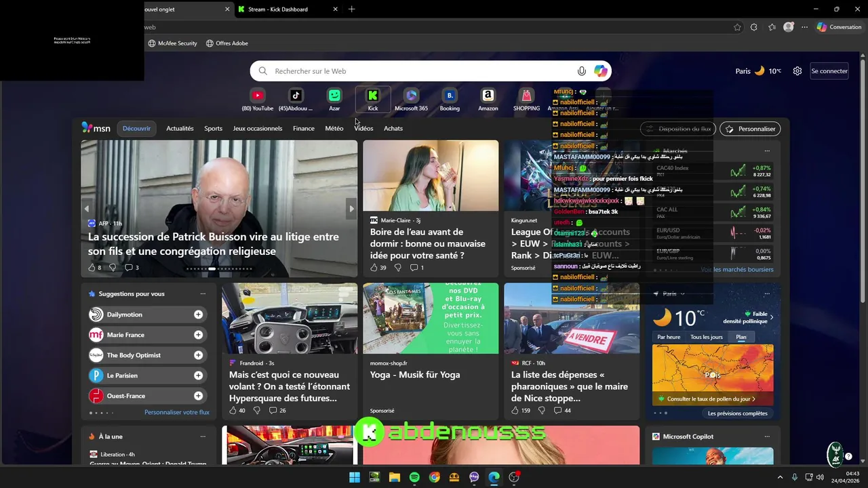Viewport: 868px width, 488px height.
Task: Open Microsoft Copilot card options menu
Action: [x=767, y=437]
